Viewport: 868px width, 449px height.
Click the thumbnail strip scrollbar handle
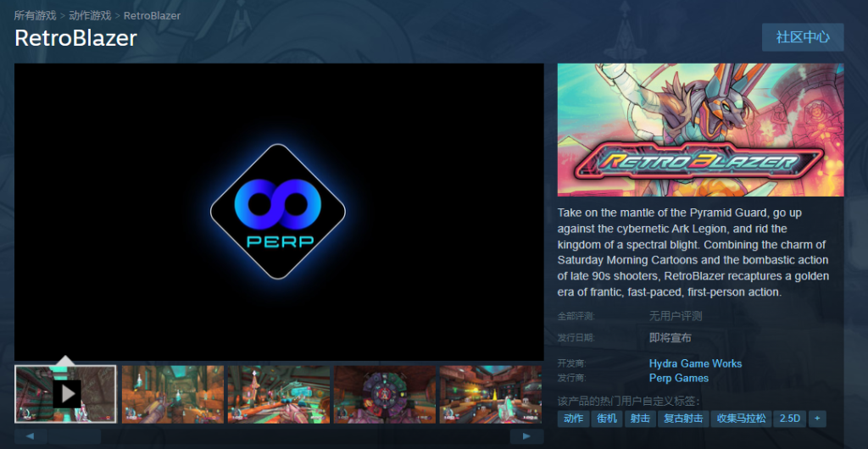(73, 436)
